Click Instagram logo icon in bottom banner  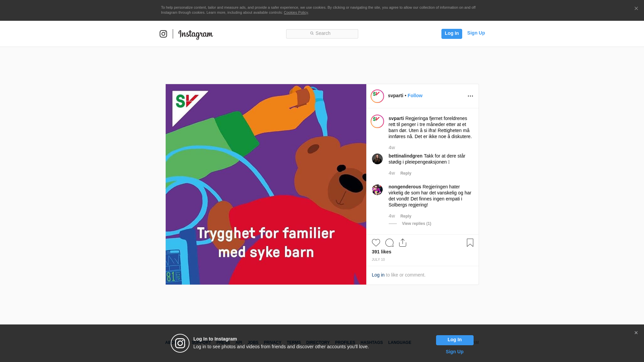point(180,343)
